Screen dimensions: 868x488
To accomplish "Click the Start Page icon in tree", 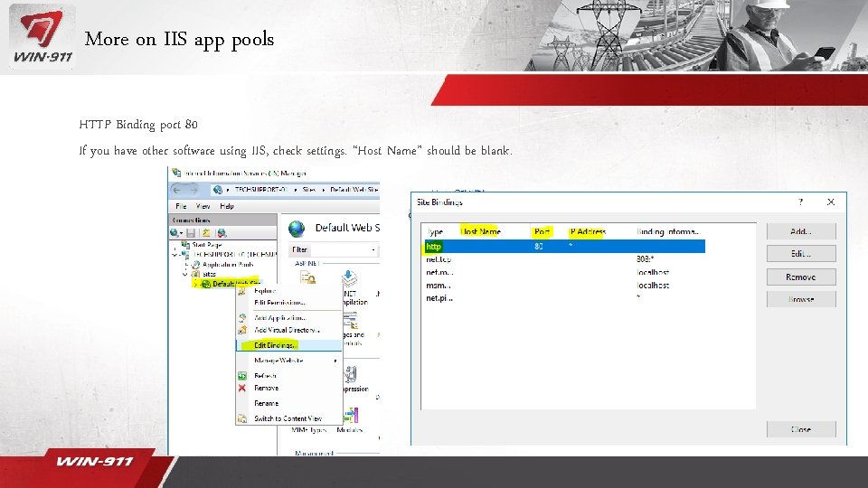I will coord(185,245).
